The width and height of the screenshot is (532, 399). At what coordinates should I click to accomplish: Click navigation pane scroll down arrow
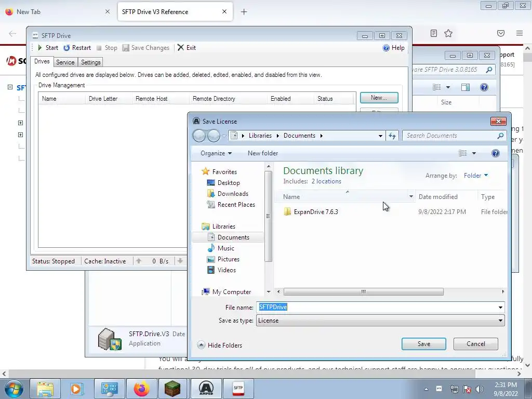[x=269, y=292]
